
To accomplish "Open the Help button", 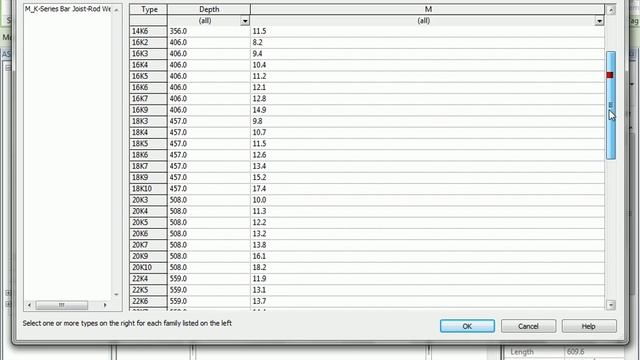I will [x=589, y=326].
